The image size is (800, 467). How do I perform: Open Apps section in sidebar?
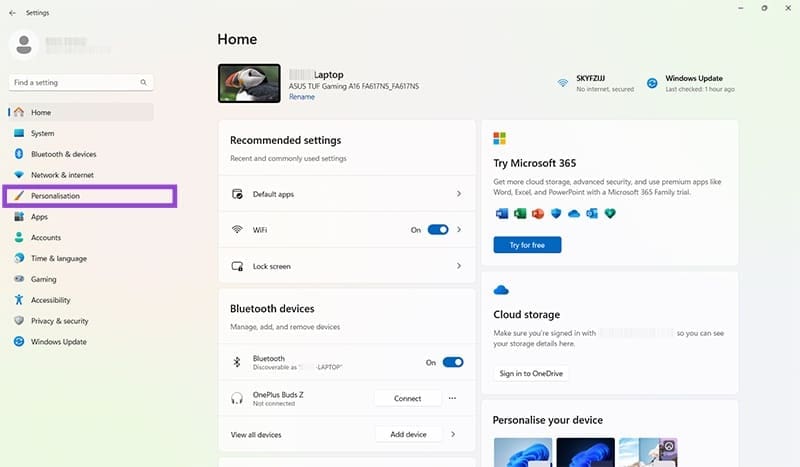(x=81, y=217)
